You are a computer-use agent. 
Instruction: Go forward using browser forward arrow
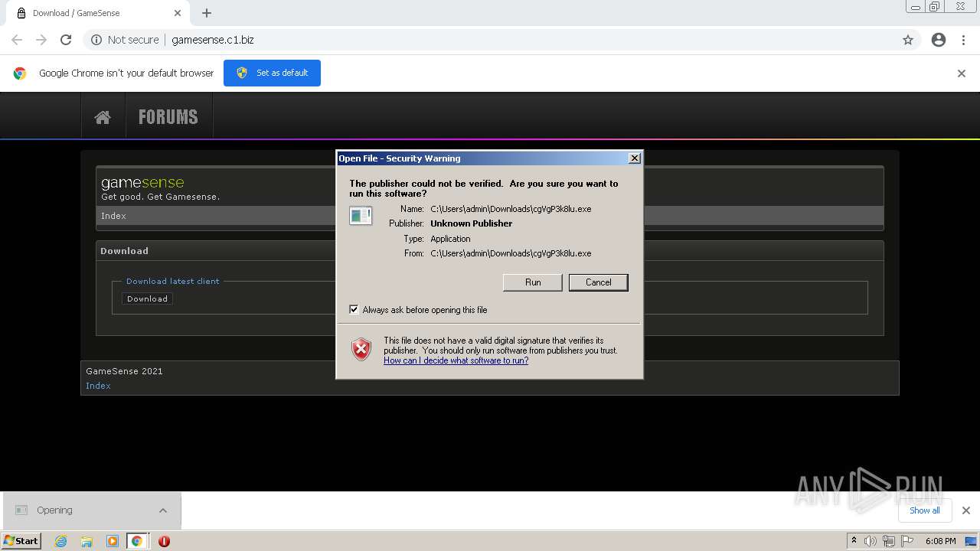click(x=41, y=40)
